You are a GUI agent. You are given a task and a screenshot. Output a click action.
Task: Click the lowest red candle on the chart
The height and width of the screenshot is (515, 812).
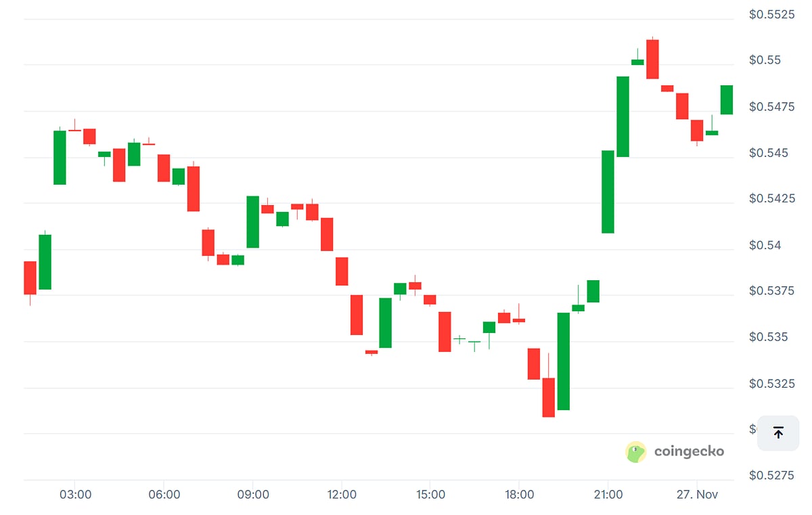[548, 397]
